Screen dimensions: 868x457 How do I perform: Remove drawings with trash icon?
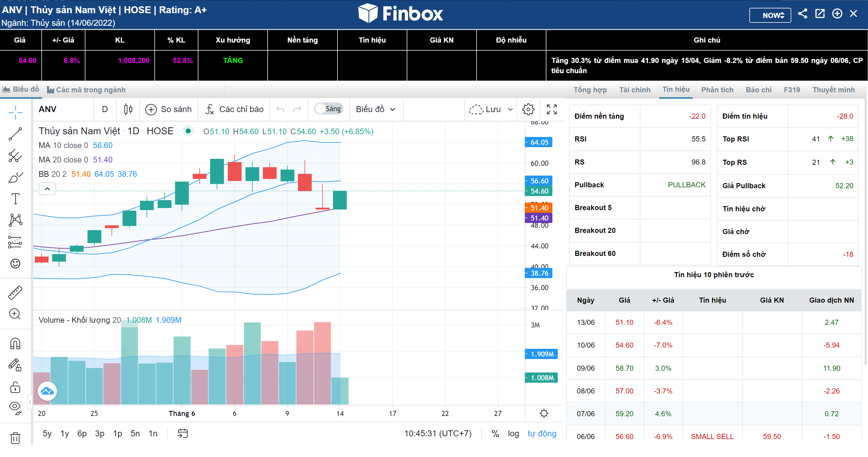coord(15,438)
